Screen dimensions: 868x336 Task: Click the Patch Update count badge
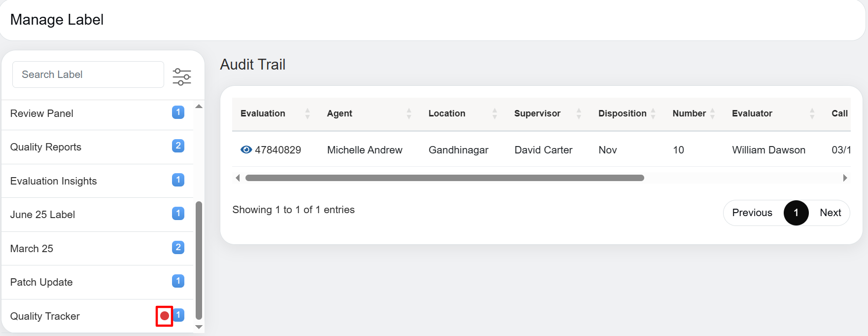point(178,281)
